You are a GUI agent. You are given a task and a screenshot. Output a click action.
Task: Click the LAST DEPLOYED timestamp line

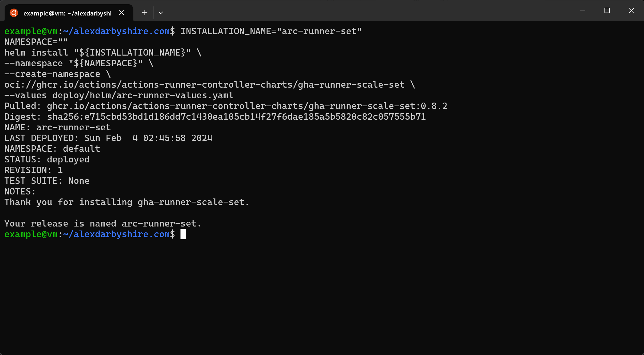pyautogui.click(x=108, y=138)
